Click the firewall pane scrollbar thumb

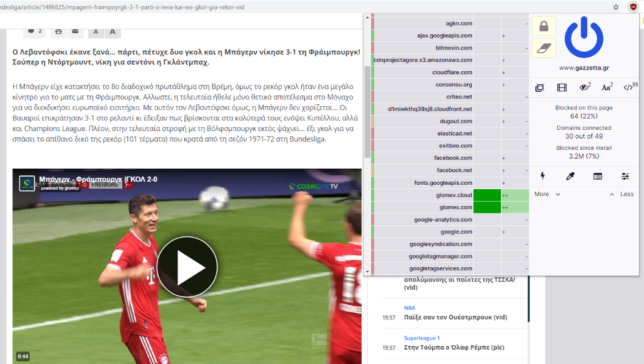[367, 112]
